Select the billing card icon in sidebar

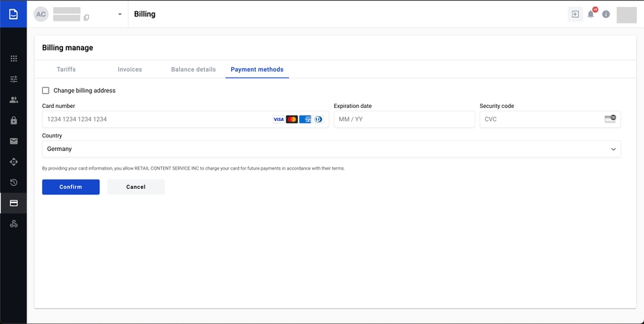point(14,203)
